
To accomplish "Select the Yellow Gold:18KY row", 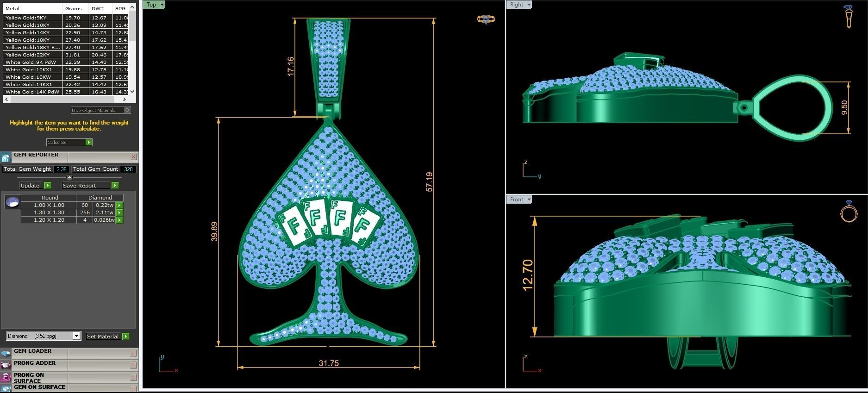I will coord(66,40).
